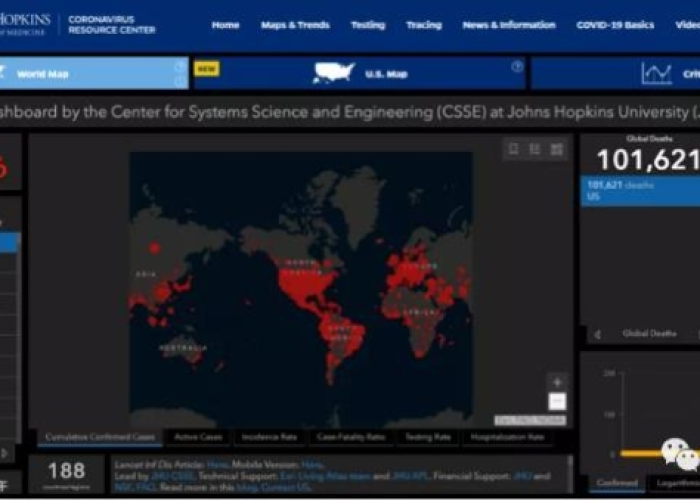Open COVID-19 Basics in the navigation bar
This screenshot has height=500, width=700.
click(x=615, y=25)
